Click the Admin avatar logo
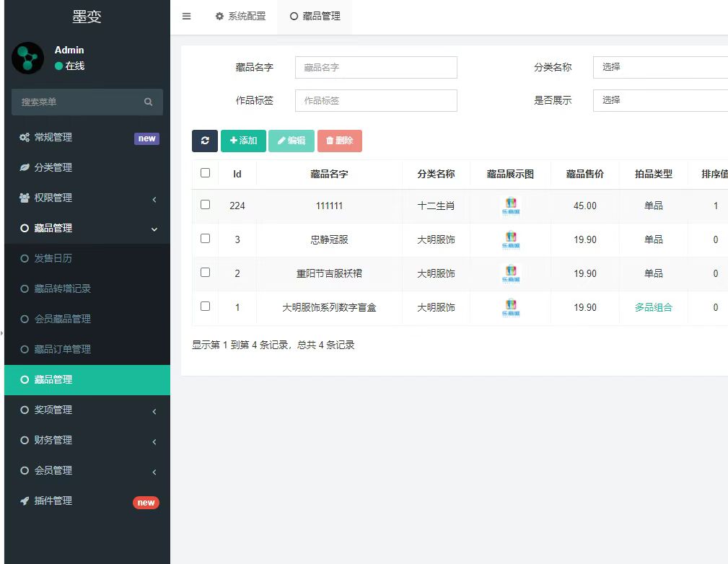The image size is (728, 564). point(28,58)
